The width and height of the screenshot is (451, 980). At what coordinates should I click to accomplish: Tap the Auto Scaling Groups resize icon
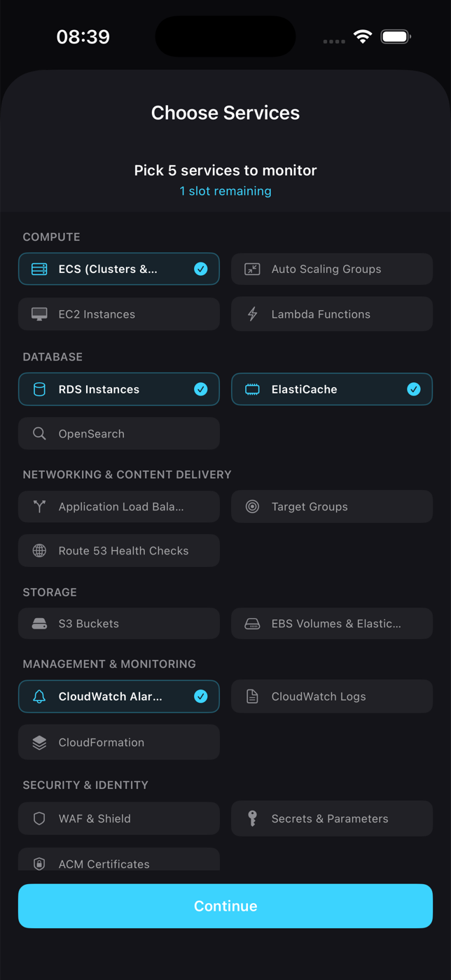252,269
